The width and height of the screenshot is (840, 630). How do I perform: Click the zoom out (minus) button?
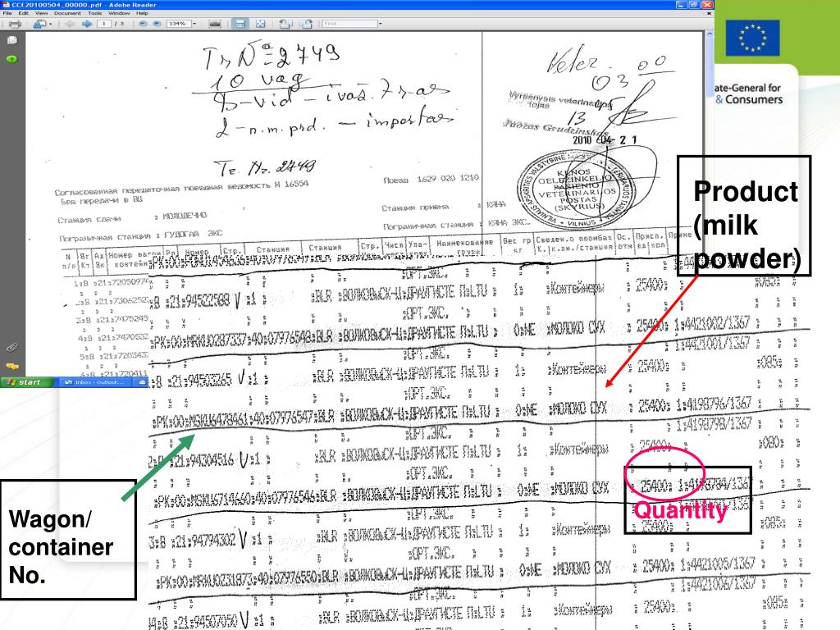tap(143, 24)
